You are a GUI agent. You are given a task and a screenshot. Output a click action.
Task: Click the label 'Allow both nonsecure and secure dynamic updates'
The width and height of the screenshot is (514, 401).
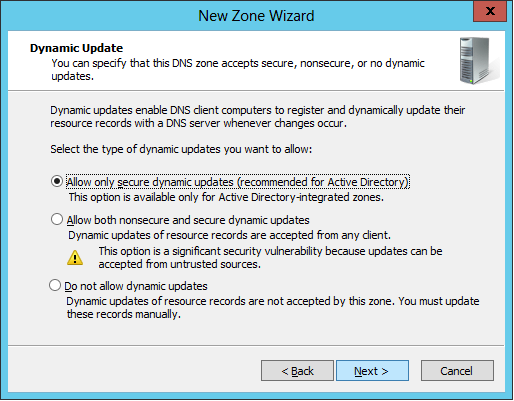click(188, 220)
